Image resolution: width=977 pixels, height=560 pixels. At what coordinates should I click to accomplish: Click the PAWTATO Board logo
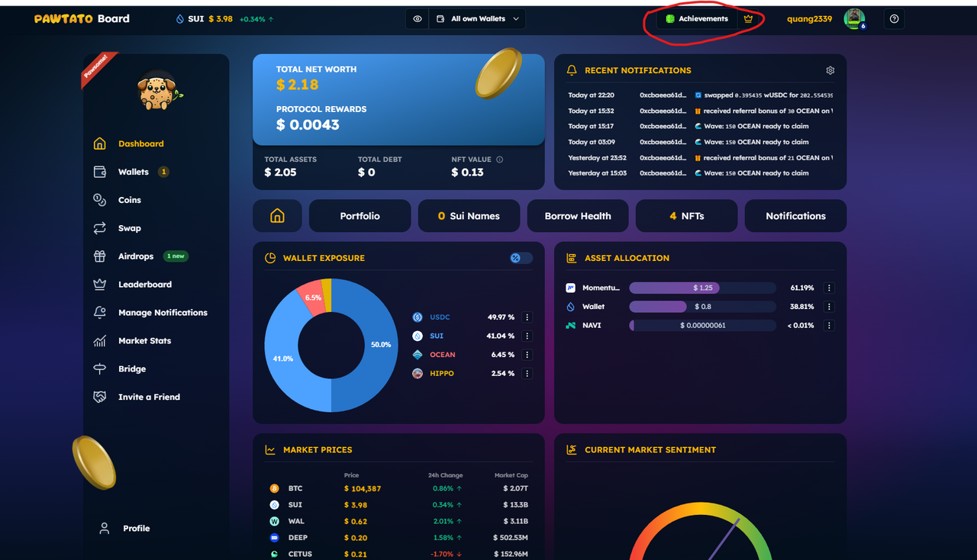(82, 18)
